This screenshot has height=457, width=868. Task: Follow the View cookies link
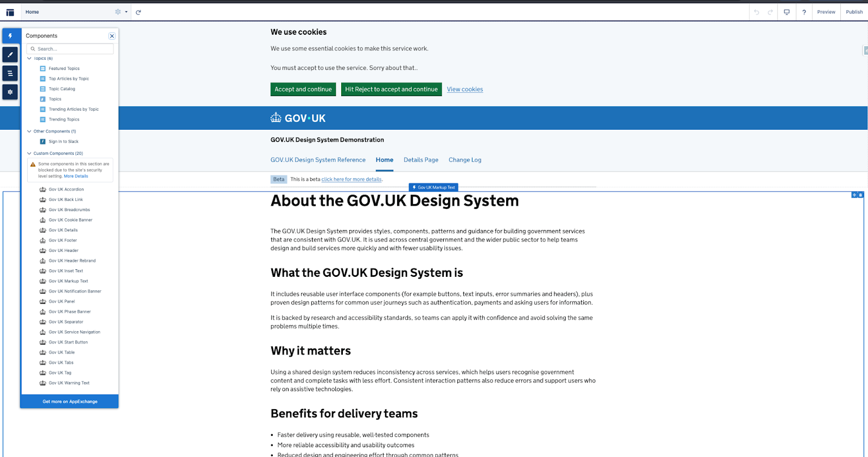tap(464, 90)
